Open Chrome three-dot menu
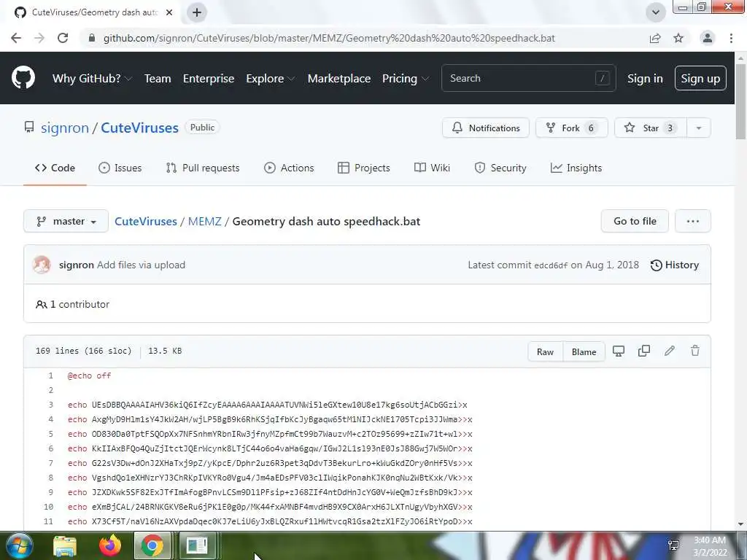The width and height of the screenshot is (747, 560). coord(731,38)
